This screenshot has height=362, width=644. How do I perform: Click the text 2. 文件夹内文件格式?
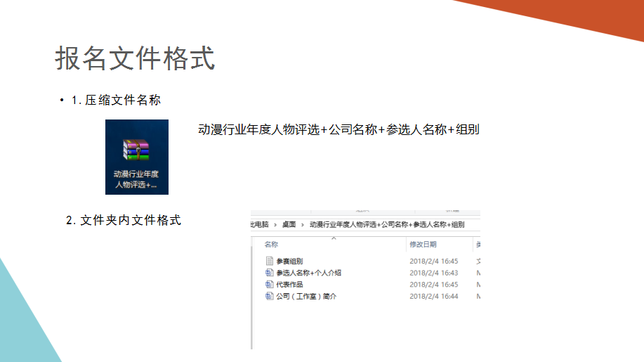[123, 220]
